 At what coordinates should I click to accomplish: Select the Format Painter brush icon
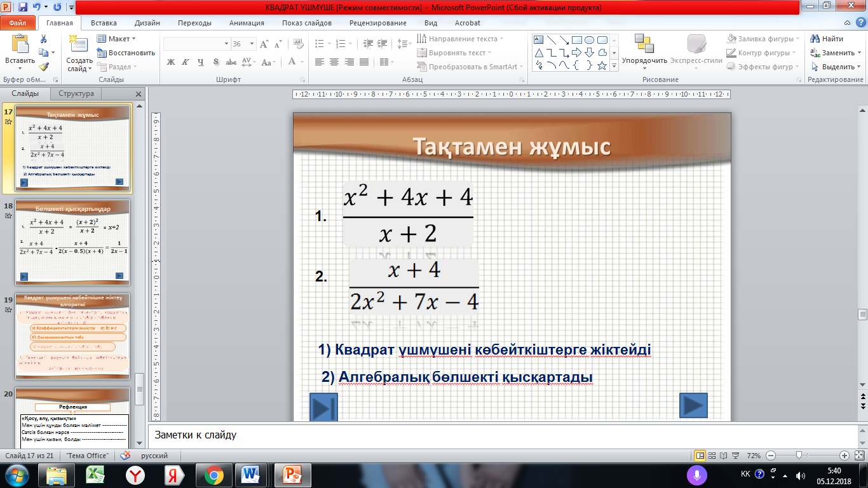click(x=43, y=67)
